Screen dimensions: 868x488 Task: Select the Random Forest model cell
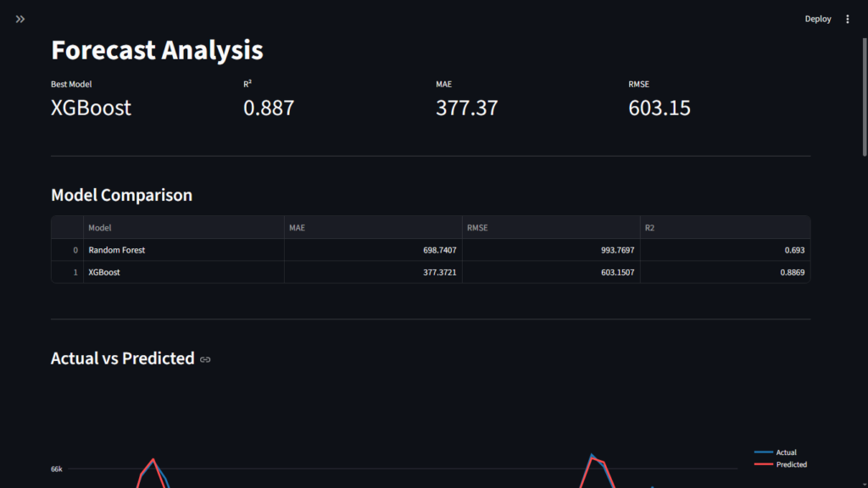(183, 250)
